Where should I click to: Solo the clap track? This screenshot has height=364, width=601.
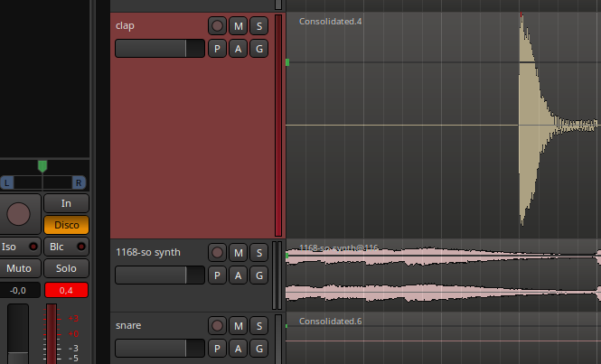[x=259, y=26]
